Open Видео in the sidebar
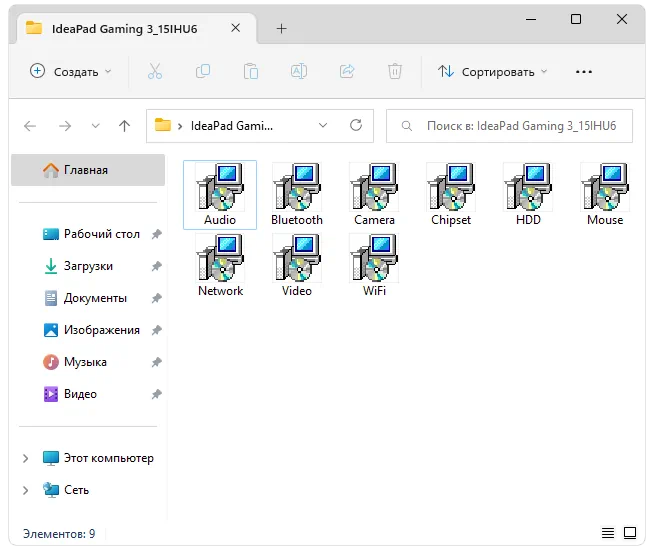Screen dimensions: 651x552 (70, 394)
